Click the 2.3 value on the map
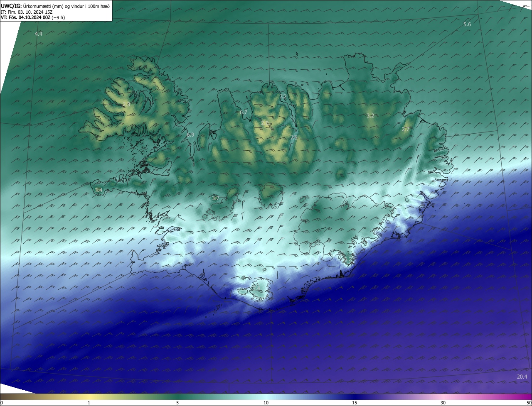Viewport: 532px width, 406px height. 126,104
